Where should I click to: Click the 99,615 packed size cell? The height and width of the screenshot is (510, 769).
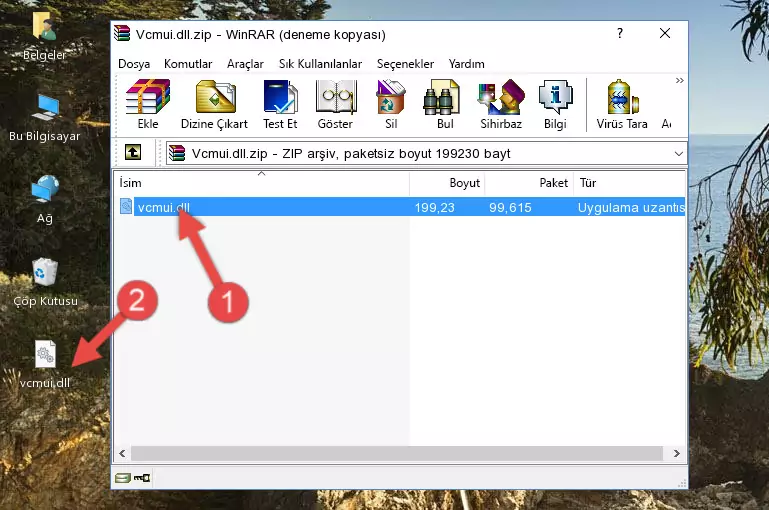point(510,207)
